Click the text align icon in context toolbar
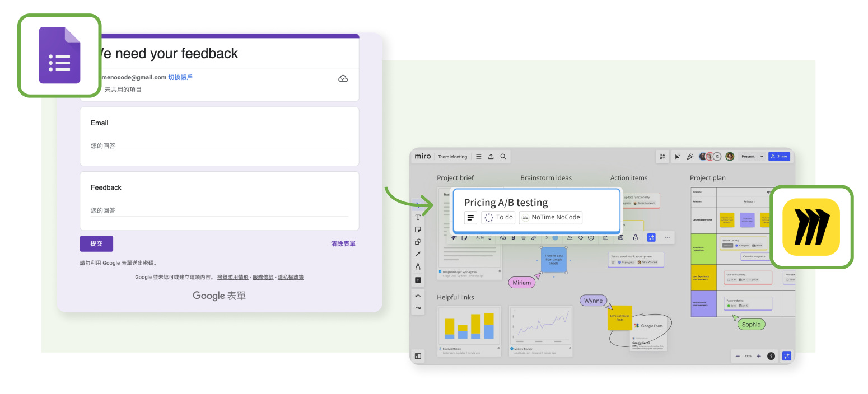The height and width of the screenshot is (394, 868). (524, 237)
